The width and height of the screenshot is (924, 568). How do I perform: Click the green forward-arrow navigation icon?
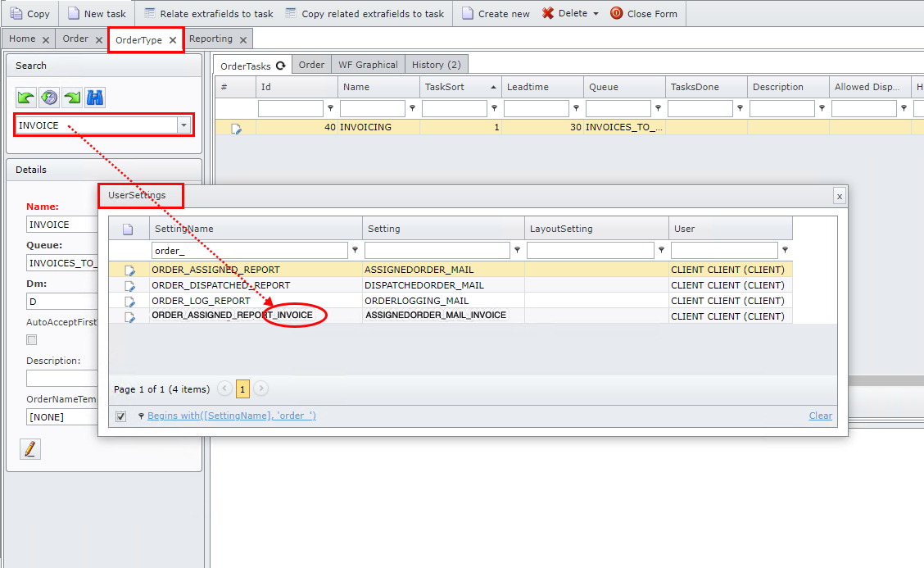tap(71, 98)
